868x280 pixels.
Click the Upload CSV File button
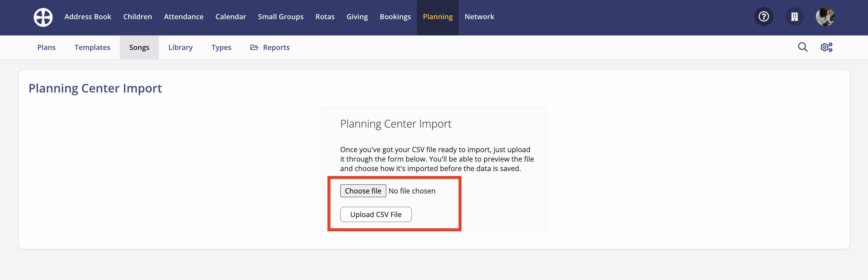(376, 214)
